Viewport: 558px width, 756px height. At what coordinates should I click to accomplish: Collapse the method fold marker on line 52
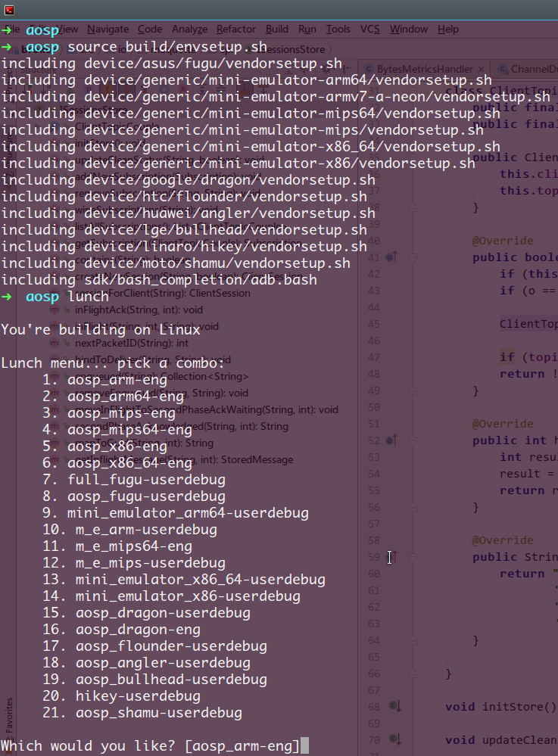[x=413, y=440]
